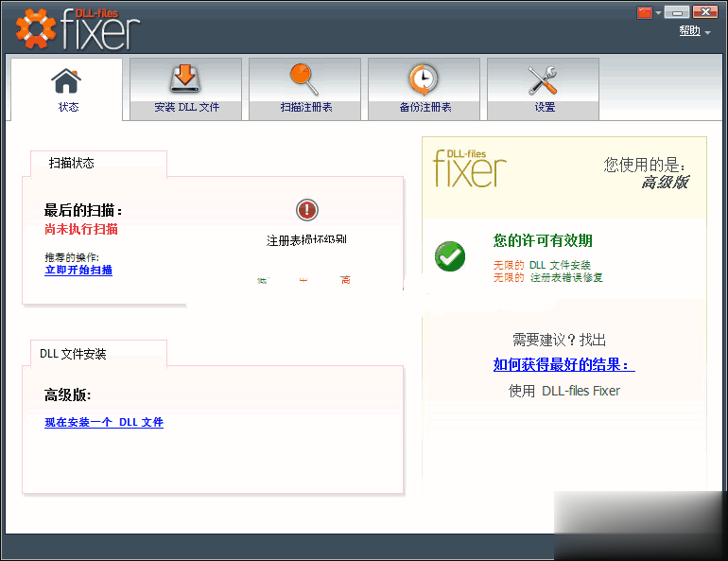Click the 尚未执行扫描 status text

81,229
